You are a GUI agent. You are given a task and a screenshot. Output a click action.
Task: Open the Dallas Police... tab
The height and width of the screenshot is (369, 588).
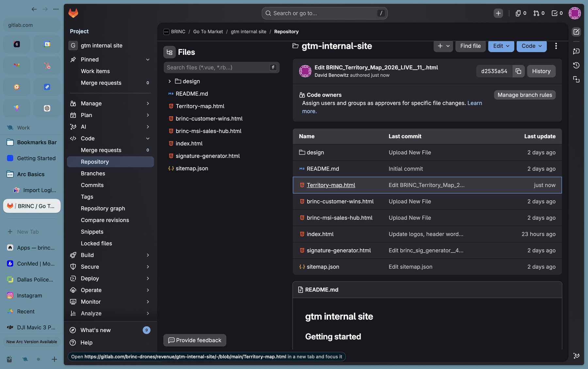32,280
